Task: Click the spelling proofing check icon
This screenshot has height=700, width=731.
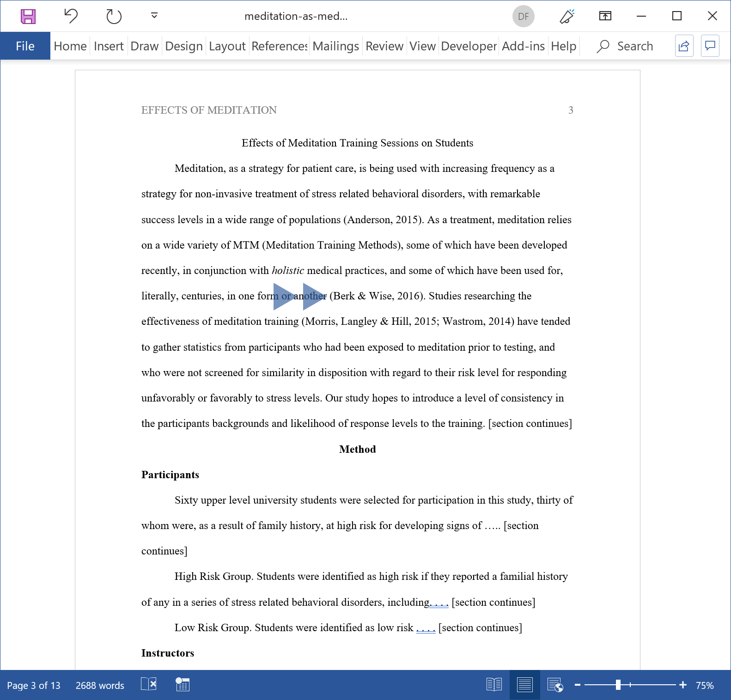Action: [x=149, y=684]
